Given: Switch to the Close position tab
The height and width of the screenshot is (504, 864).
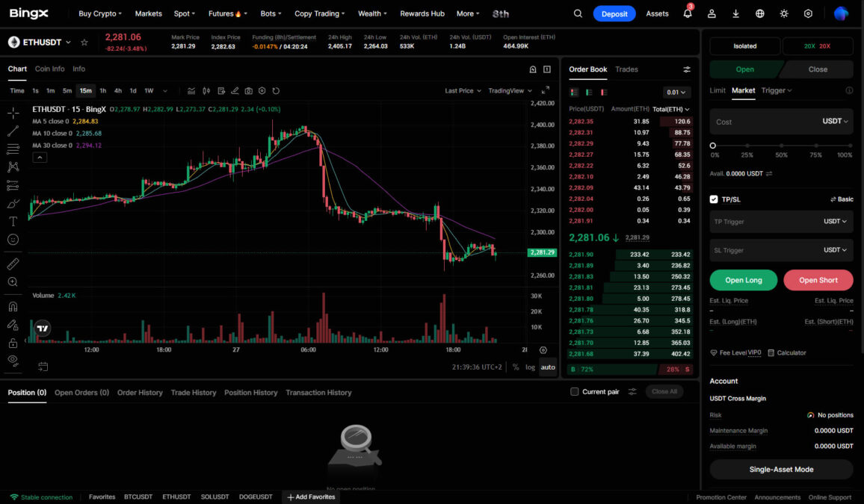Looking at the screenshot, I should [x=818, y=69].
